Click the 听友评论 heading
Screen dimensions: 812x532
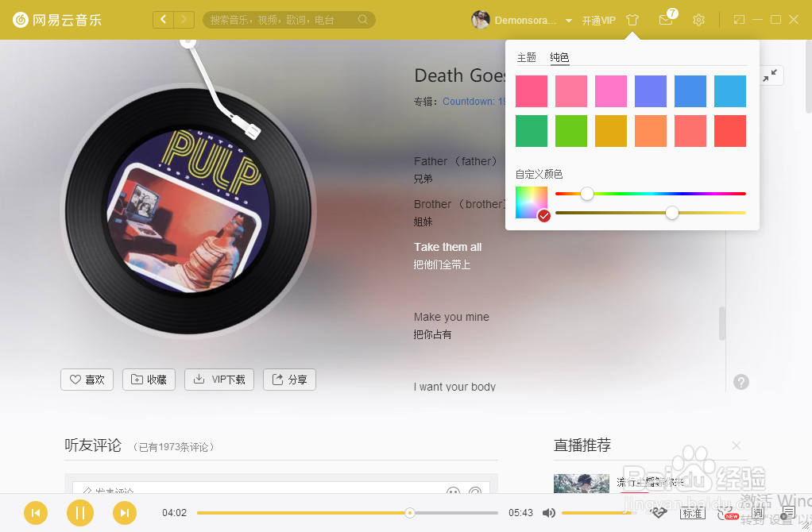tap(93, 445)
